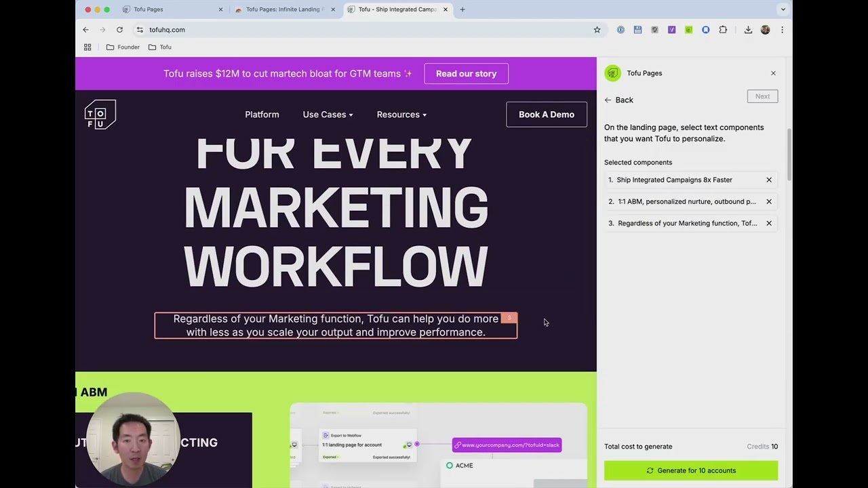The image size is (868, 488).
Task: Reload the tofuhq.com page
Action: (119, 30)
